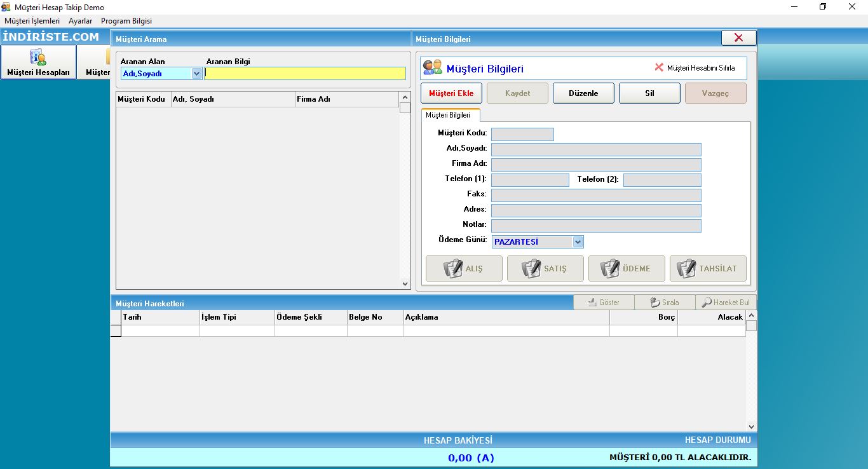
Task: Click the Notlar input field
Action: pyautogui.click(x=596, y=226)
